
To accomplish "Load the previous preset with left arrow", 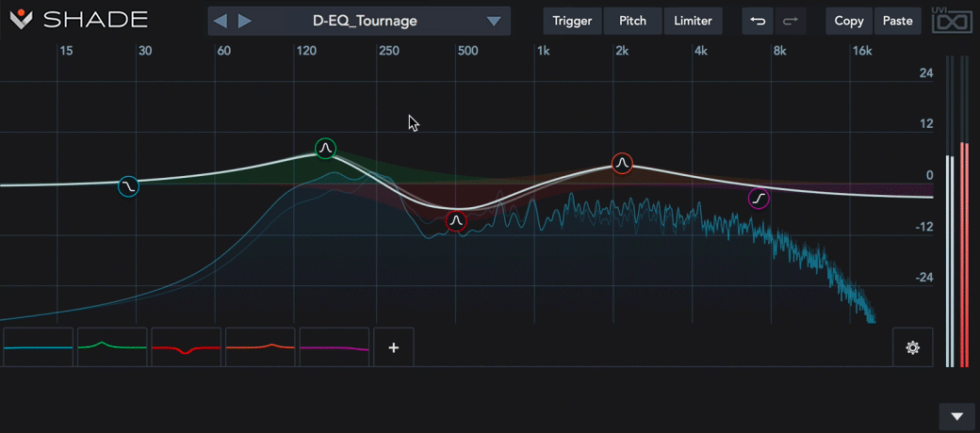I will point(220,22).
